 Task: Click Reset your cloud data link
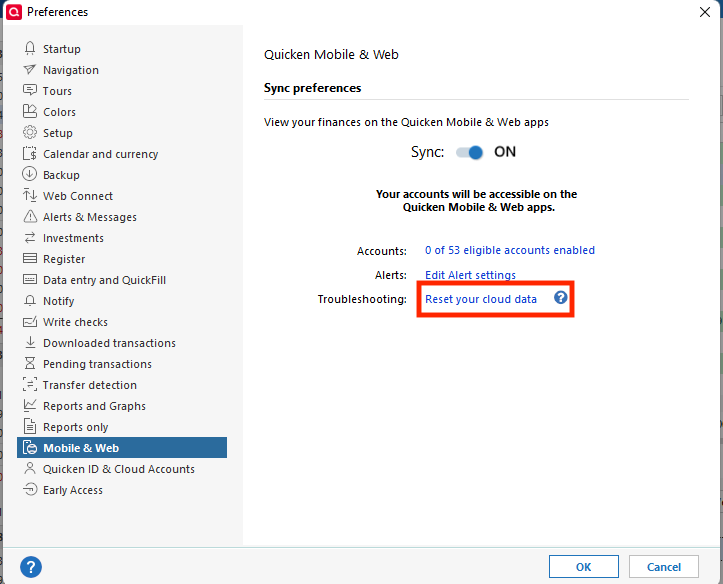(x=480, y=299)
